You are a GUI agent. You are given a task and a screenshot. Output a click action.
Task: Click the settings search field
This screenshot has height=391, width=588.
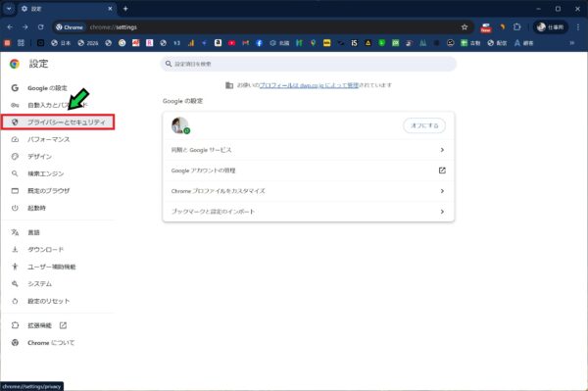point(309,64)
